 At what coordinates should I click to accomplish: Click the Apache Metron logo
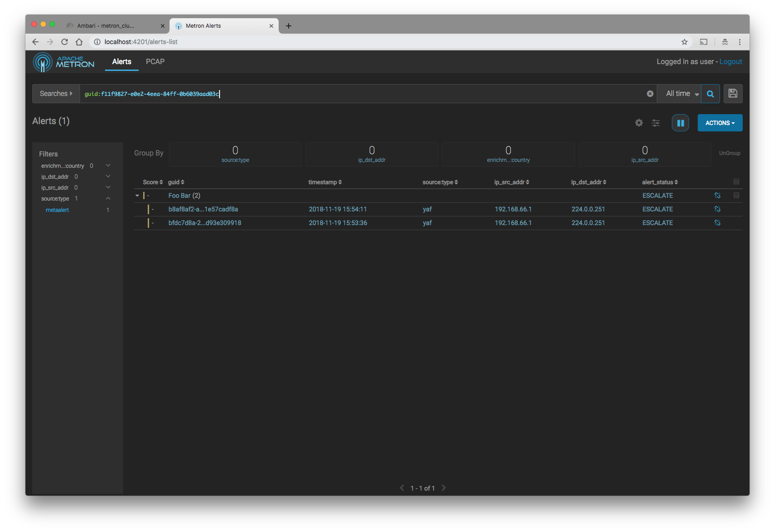coord(64,62)
